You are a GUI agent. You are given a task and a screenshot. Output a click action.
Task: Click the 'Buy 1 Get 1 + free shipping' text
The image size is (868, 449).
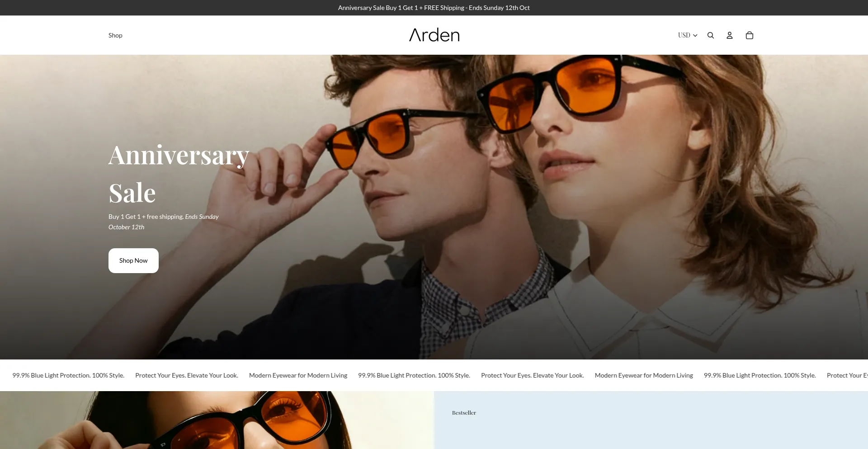[146, 217]
